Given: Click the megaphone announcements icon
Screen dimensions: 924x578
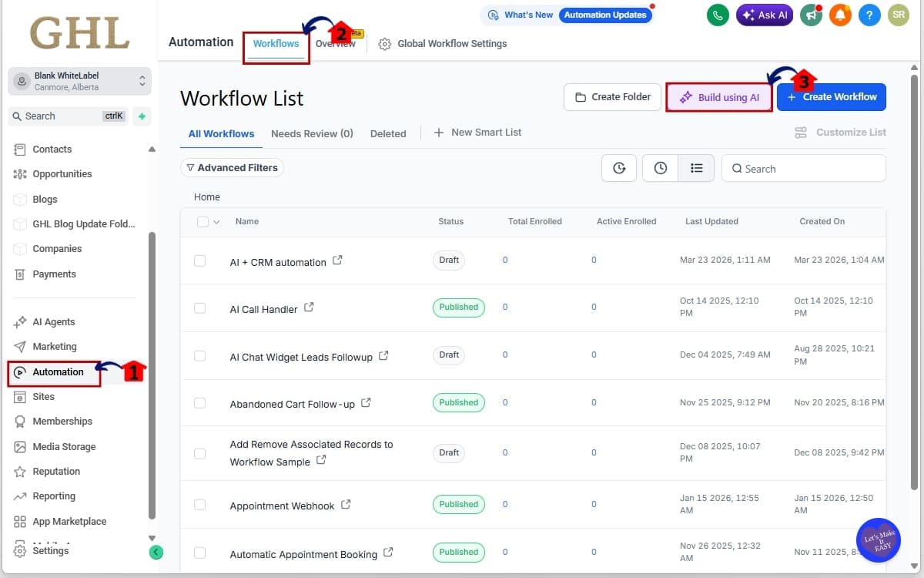Looking at the screenshot, I should (x=811, y=15).
